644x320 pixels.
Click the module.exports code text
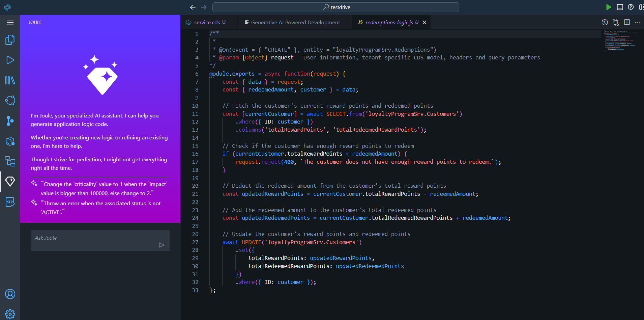click(x=232, y=74)
